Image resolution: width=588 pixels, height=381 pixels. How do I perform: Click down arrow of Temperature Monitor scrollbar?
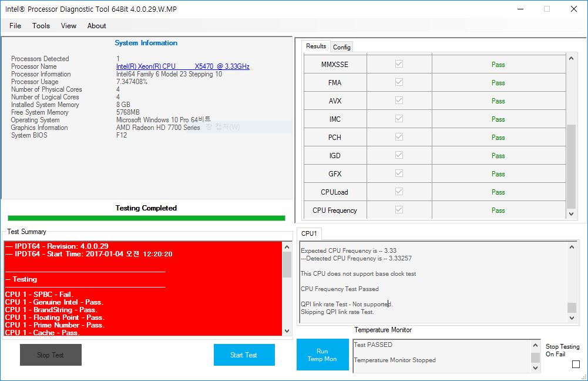click(536, 368)
